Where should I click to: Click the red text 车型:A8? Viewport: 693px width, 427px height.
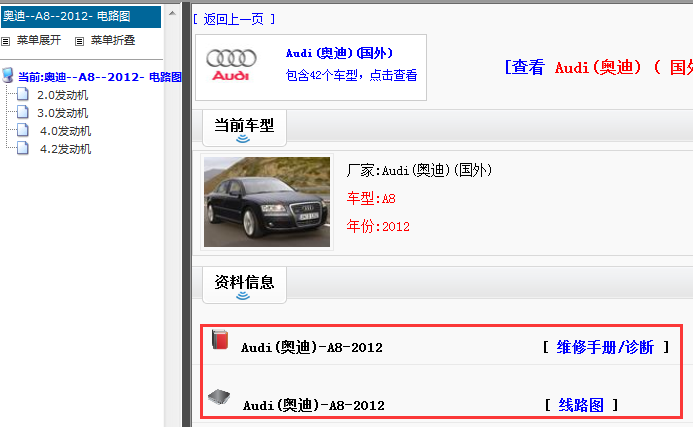click(x=371, y=198)
